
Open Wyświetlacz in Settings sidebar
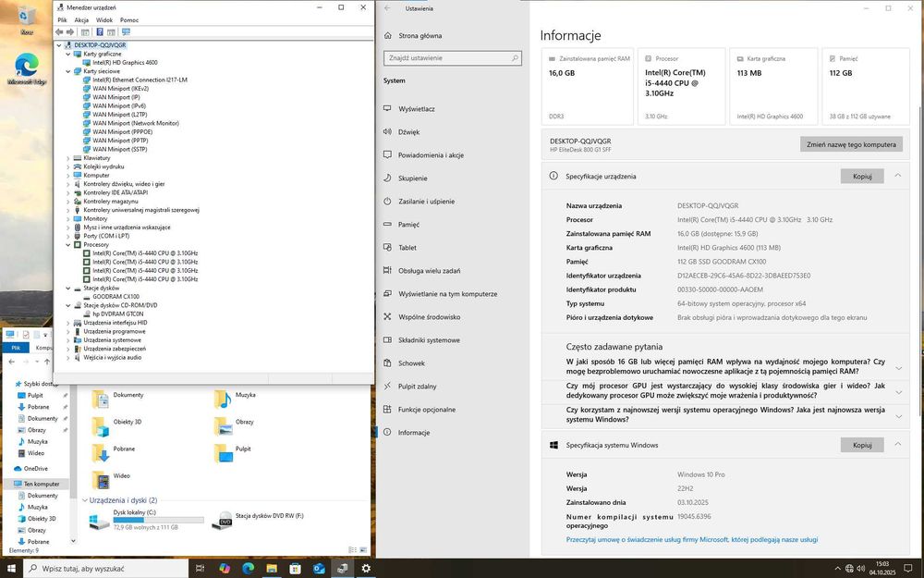(416, 109)
